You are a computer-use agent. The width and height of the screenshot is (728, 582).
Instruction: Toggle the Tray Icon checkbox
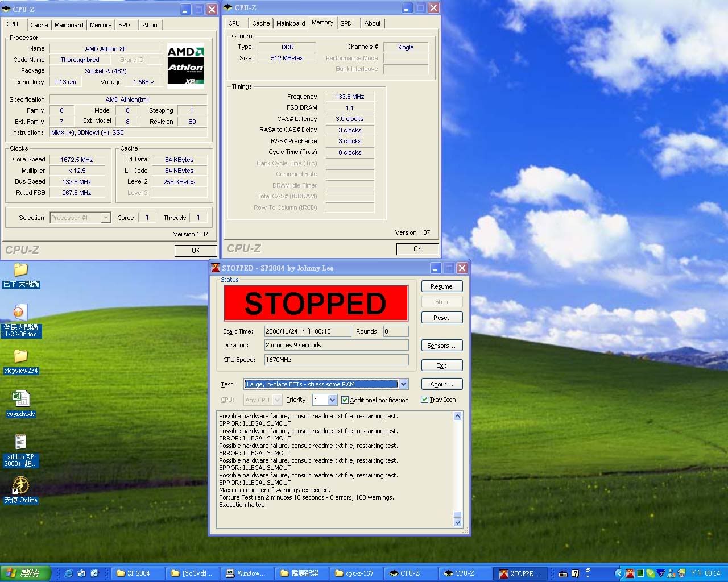coord(424,400)
